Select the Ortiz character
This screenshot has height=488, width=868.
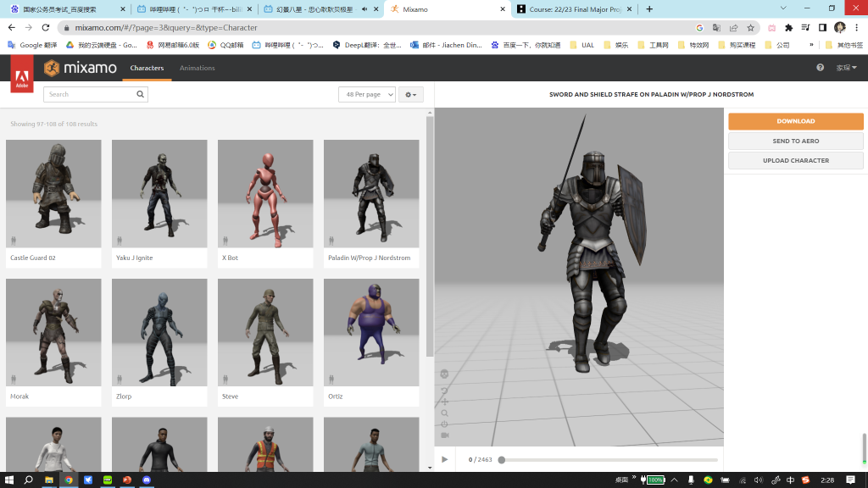point(371,342)
